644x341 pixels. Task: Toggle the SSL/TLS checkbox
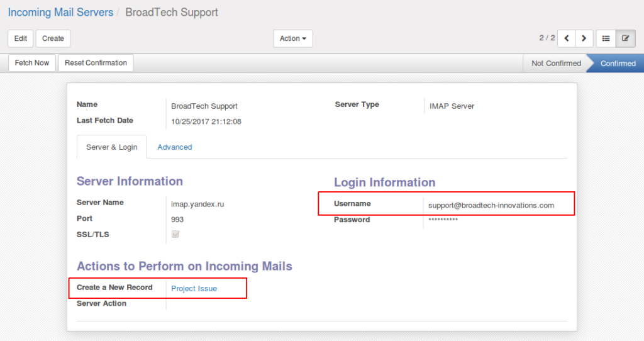click(x=175, y=234)
